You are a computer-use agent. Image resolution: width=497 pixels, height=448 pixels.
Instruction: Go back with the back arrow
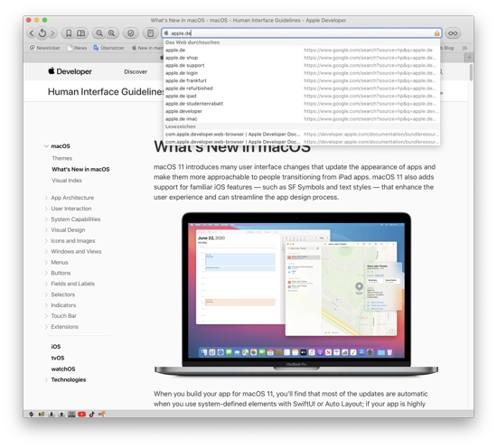tap(32, 33)
